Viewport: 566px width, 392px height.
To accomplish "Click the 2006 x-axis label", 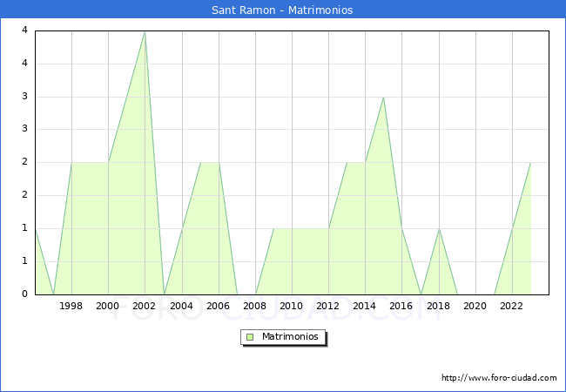I will 218,306.
